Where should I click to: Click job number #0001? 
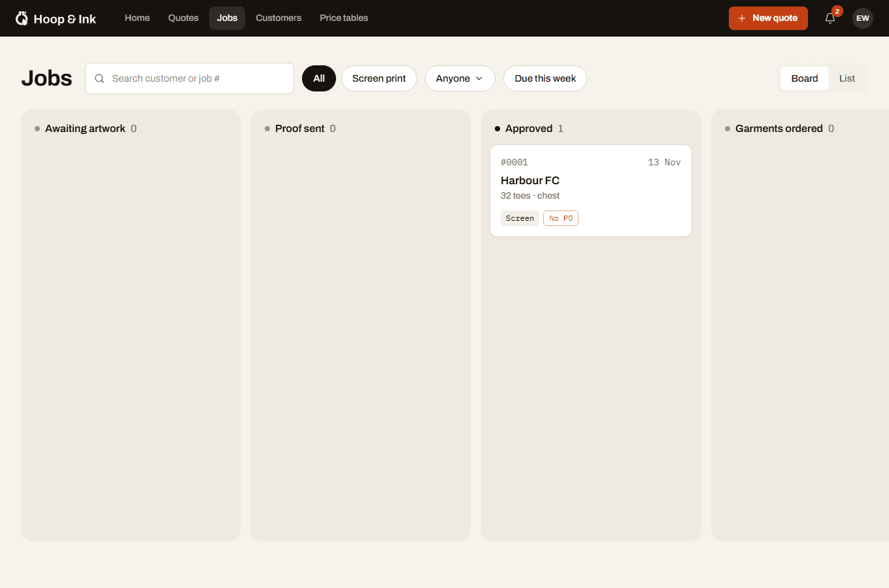coord(514,163)
